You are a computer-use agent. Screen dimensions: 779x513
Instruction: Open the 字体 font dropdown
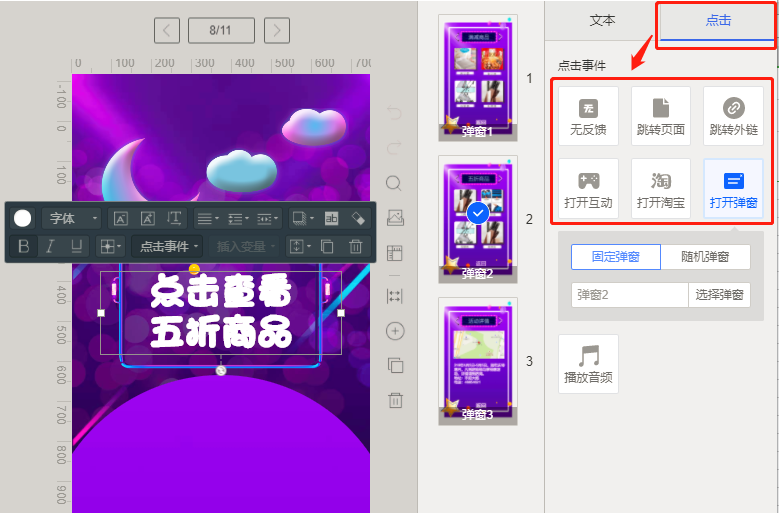pyautogui.click(x=72, y=218)
